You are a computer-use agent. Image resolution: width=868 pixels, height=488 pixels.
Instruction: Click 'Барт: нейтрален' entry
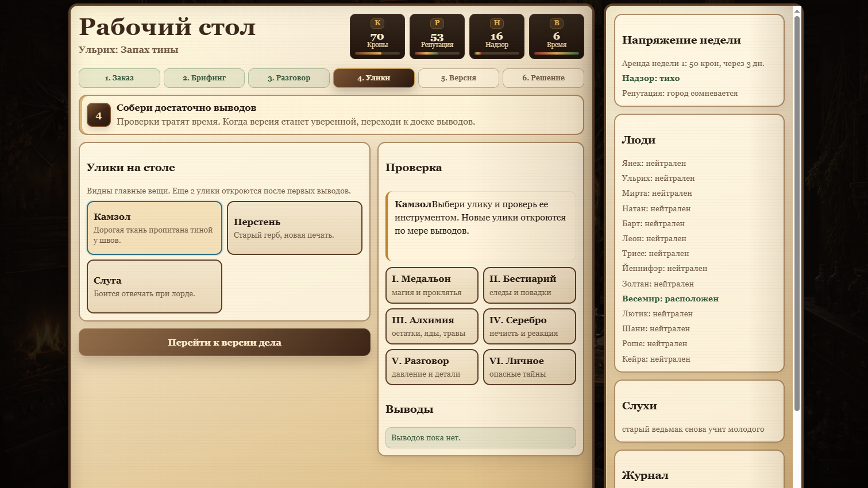(x=654, y=223)
